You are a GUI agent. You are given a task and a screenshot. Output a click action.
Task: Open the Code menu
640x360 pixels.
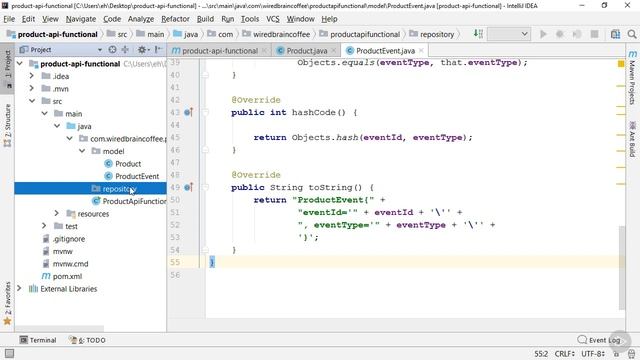pos(112,19)
